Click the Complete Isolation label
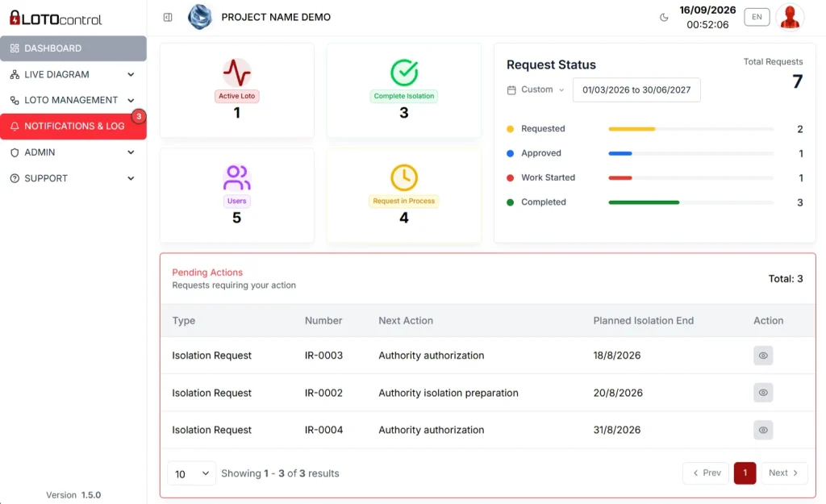The width and height of the screenshot is (826, 504). (404, 96)
